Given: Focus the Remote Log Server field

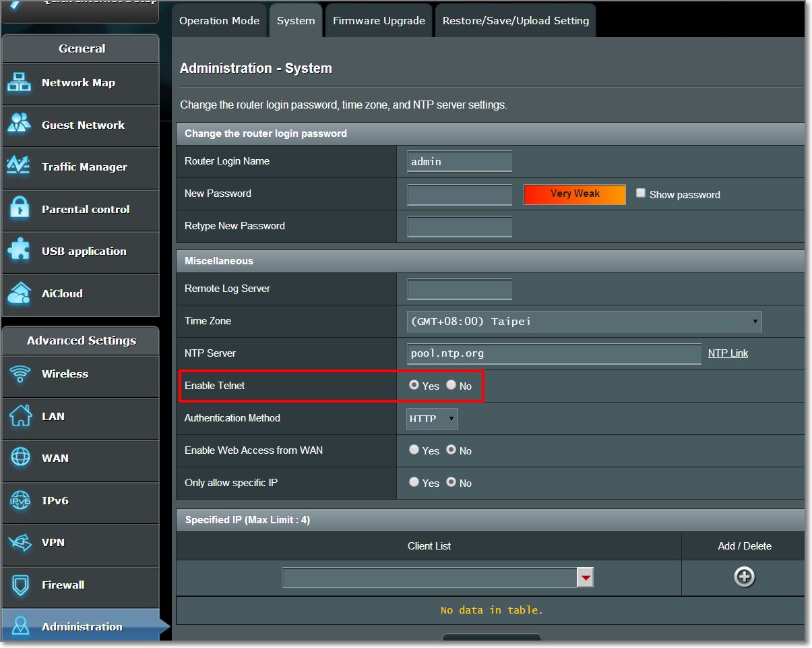Looking at the screenshot, I should coord(460,289).
